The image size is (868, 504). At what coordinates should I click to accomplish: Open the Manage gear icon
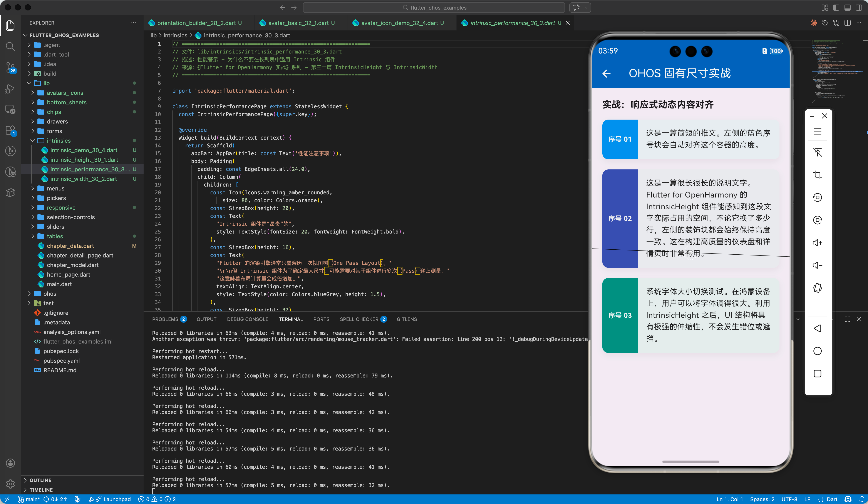10,484
